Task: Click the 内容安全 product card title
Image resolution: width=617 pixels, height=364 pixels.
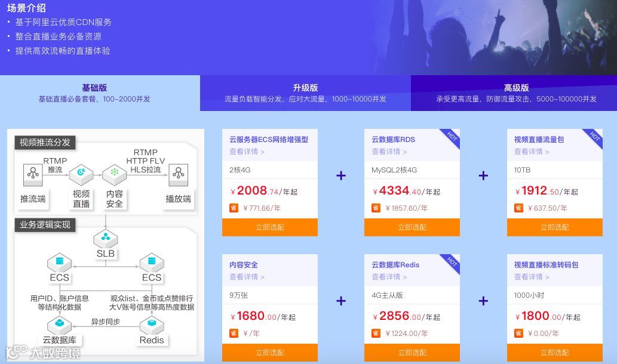Action: [244, 265]
